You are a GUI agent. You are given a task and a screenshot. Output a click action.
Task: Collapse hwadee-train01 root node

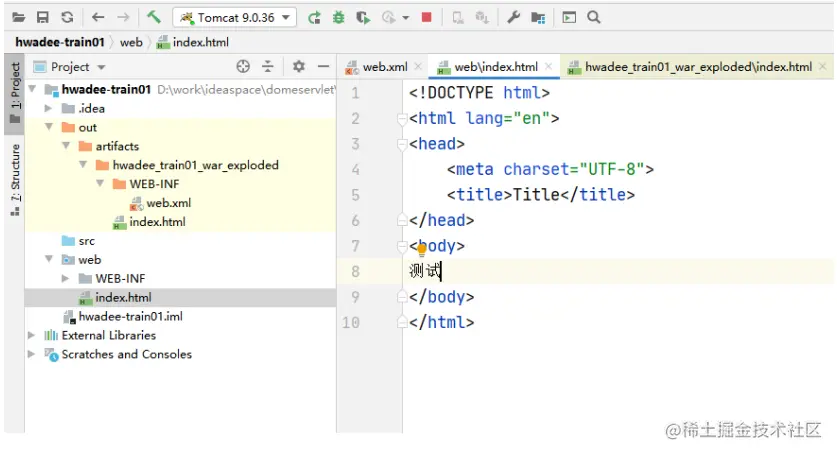click(32, 89)
